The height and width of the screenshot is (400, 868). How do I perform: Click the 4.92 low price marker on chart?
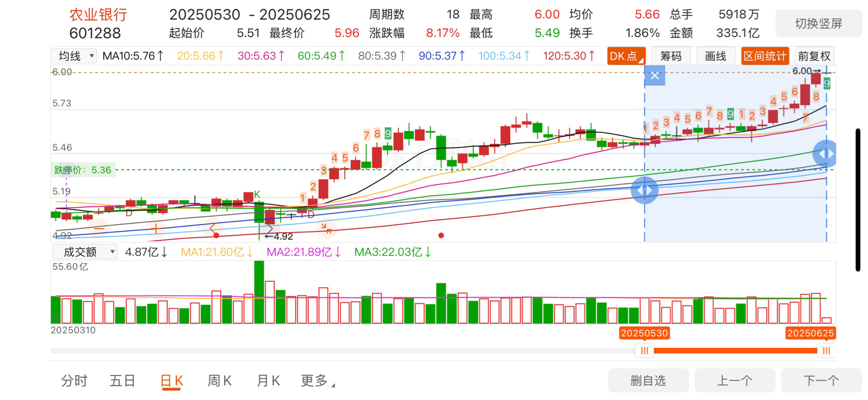click(279, 236)
